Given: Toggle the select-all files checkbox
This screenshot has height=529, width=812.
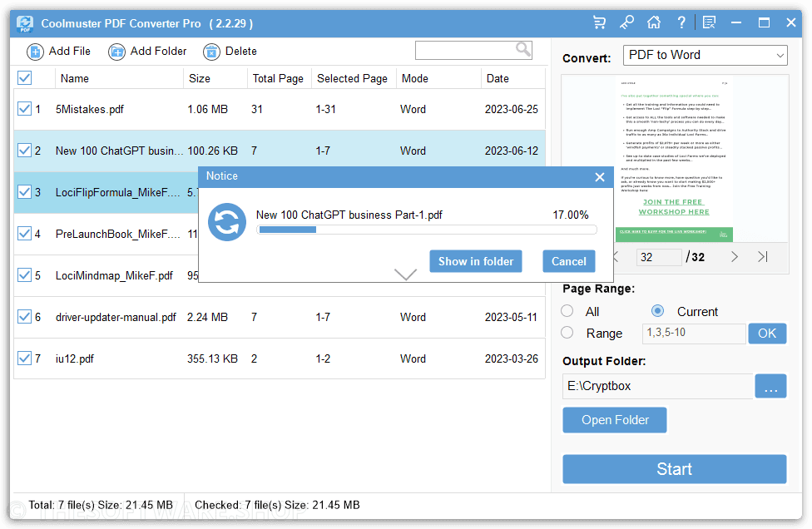Looking at the screenshot, I should 24,77.
